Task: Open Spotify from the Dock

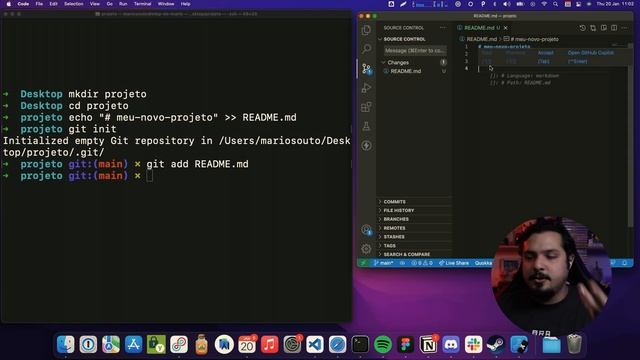Action: tap(382, 344)
